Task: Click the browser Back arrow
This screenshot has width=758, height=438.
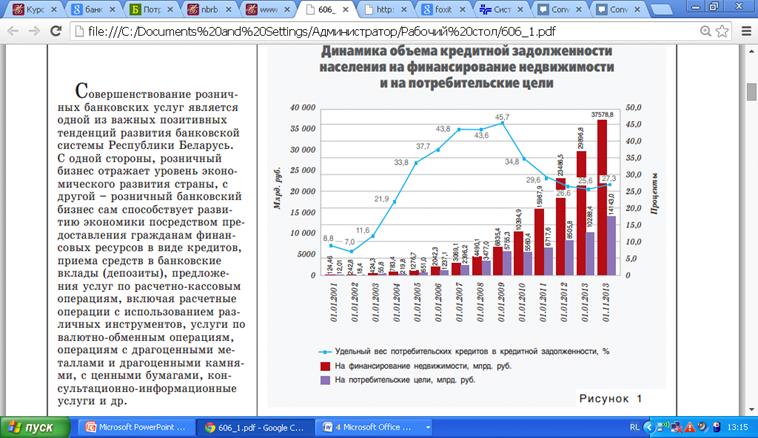Action: [x=12, y=30]
